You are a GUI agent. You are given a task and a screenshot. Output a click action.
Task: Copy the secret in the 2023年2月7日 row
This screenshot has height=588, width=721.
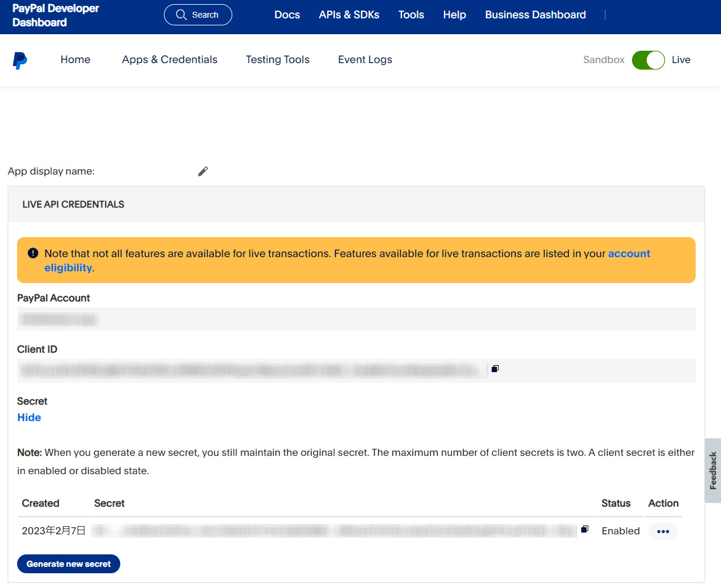[585, 529]
